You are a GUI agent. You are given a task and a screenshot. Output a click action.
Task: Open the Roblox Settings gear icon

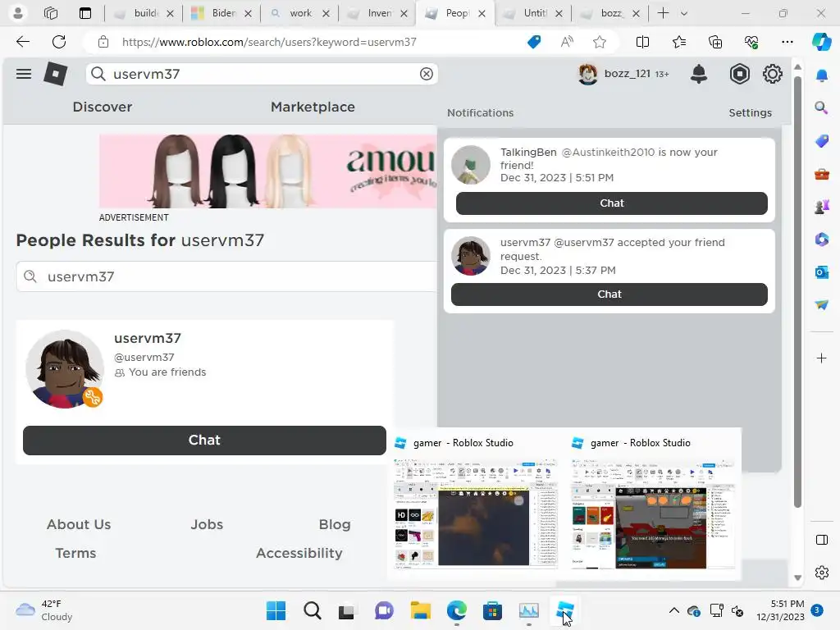pos(773,74)
